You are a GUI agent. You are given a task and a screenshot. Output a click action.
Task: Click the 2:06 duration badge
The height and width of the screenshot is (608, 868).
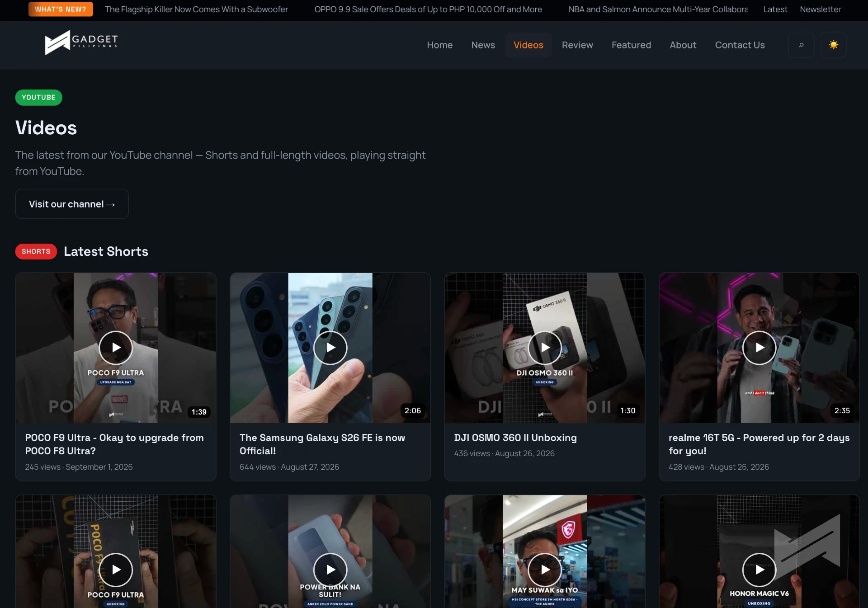click(x=413, y=410)
